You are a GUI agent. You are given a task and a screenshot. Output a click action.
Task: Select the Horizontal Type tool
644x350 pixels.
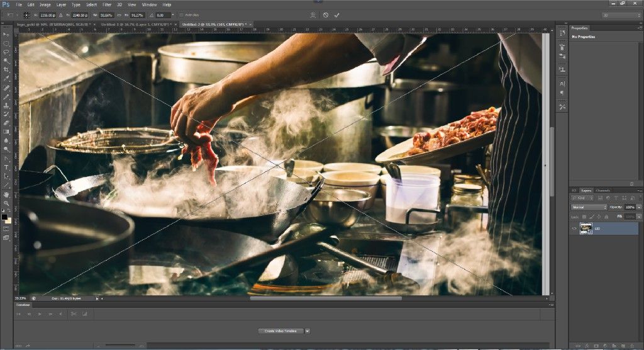6,167
